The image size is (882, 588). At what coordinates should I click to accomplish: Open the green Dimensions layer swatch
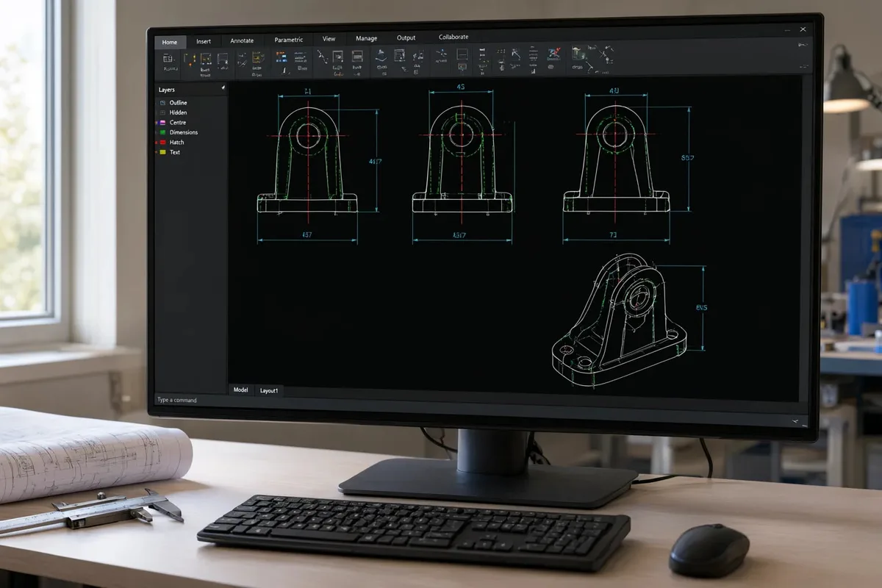tap(162, 132)
